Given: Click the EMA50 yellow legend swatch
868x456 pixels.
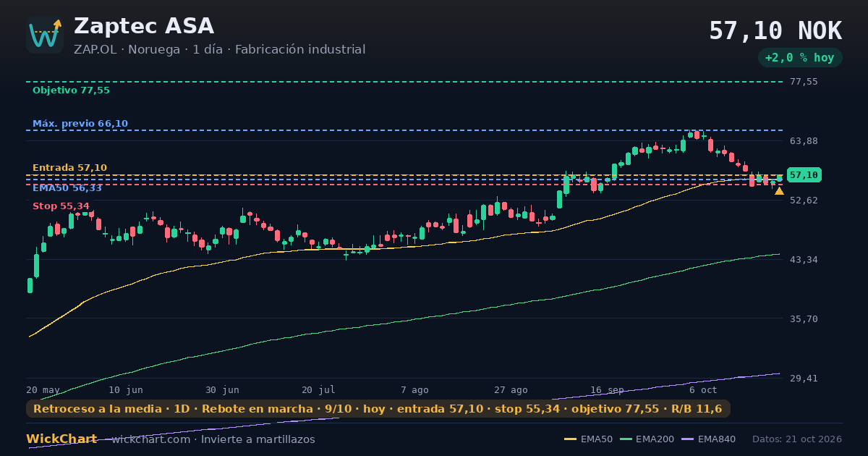Looking at the screenshot, I should 570,439.
